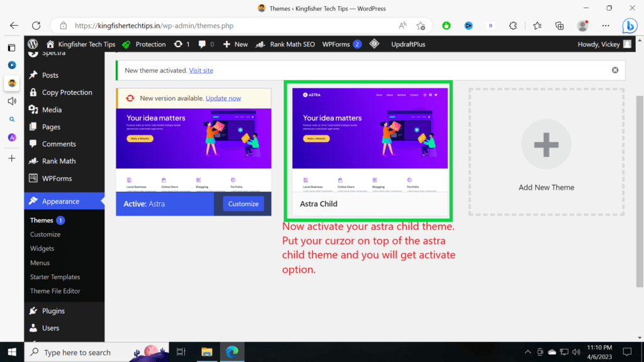Screen dimensions: 644x362
Task: Reload the page with refresh icon
Action: 36,25
